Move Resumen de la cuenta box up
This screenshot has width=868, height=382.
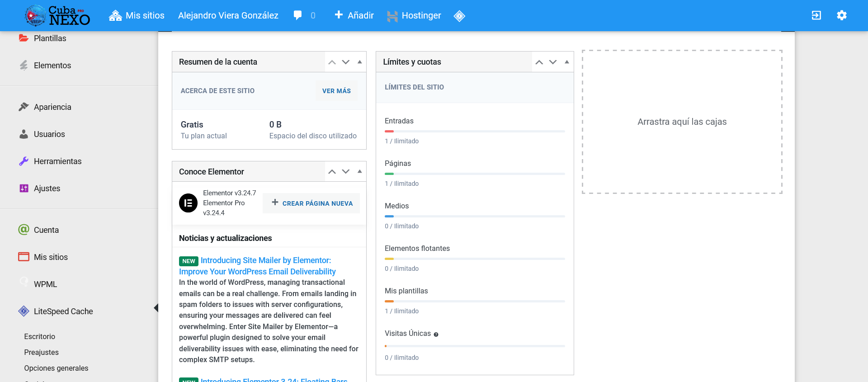pyautogui.click(x=332, y=62)
